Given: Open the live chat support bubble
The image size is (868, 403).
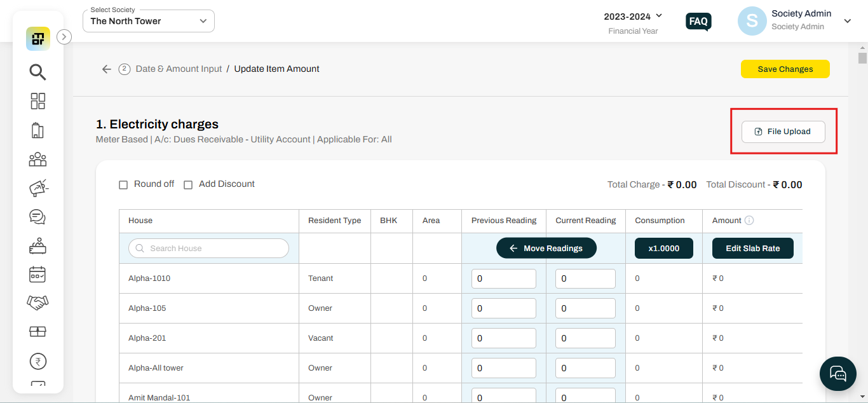Looking at the screenshot, I should (x=838, y=373).
